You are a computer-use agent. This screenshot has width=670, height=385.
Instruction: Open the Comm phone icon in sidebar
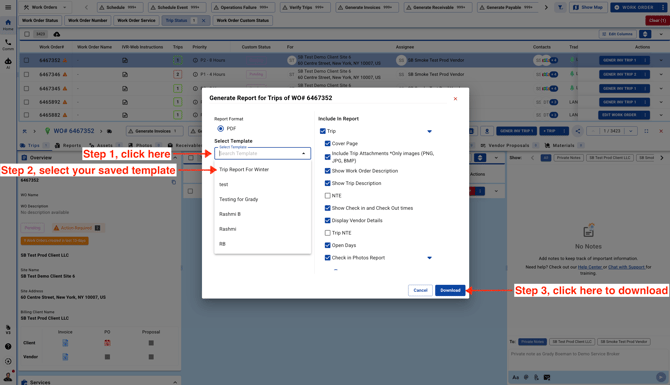pos(8,44)
